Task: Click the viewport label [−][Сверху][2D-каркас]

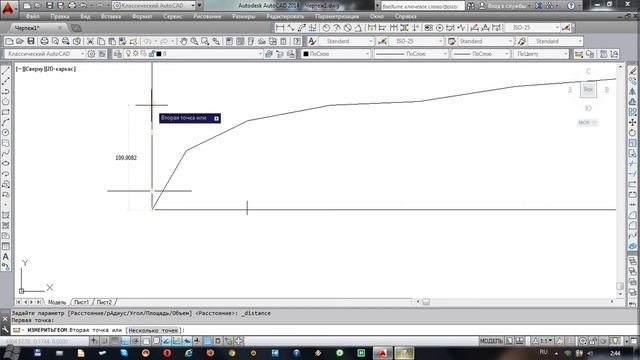Action: coord(46,69)
